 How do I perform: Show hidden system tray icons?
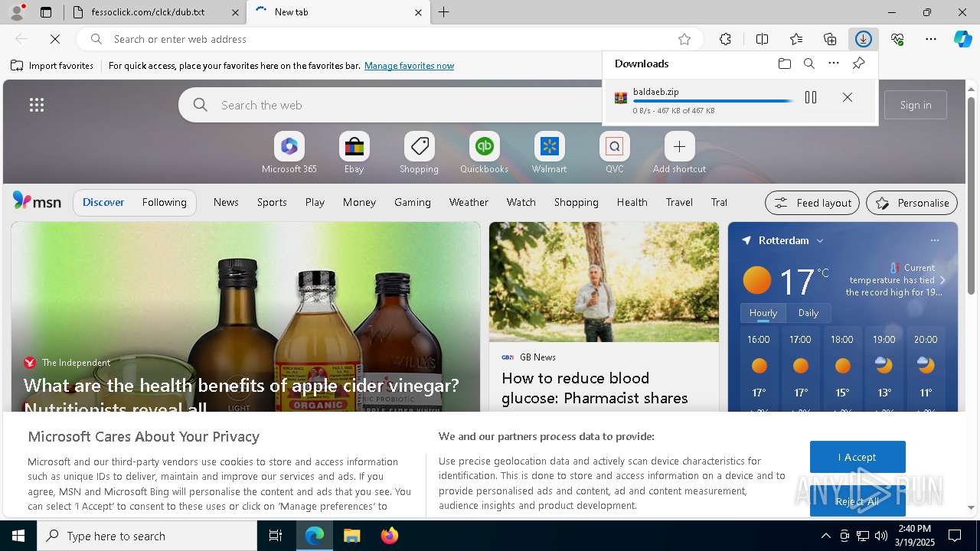(825, 536)
